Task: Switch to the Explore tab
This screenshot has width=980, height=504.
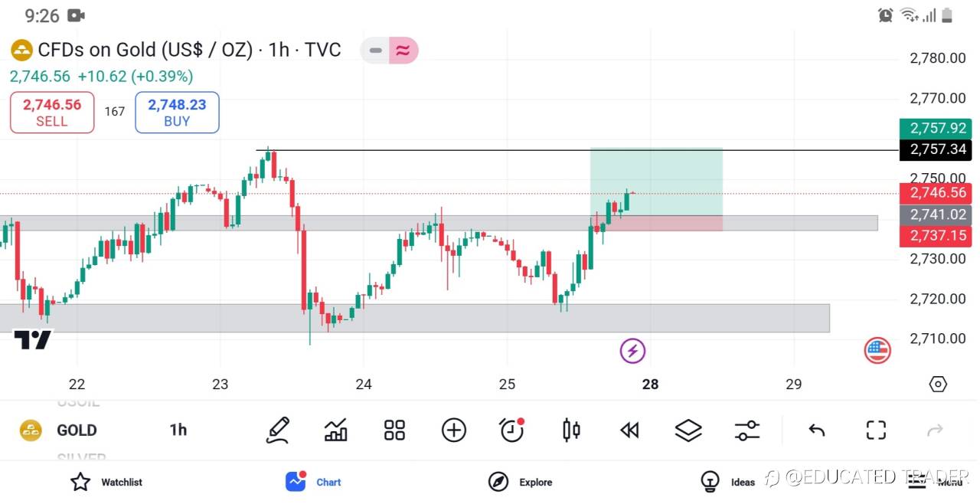Action: point(521,482)
